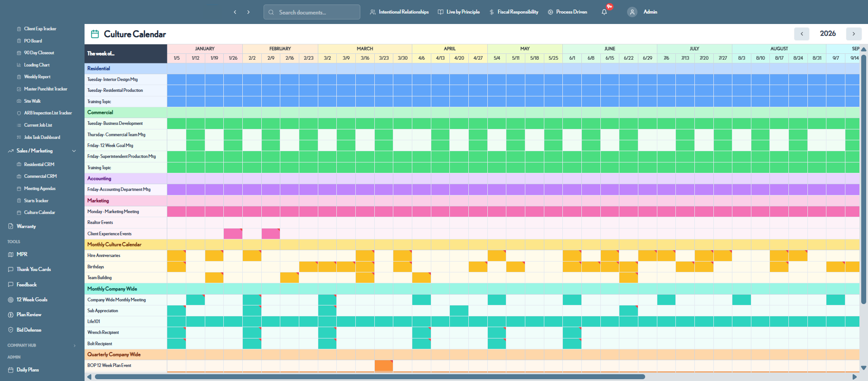Click the Residential group header row
The width and height of the screenshot is (868, 381).
pos(472,68)
